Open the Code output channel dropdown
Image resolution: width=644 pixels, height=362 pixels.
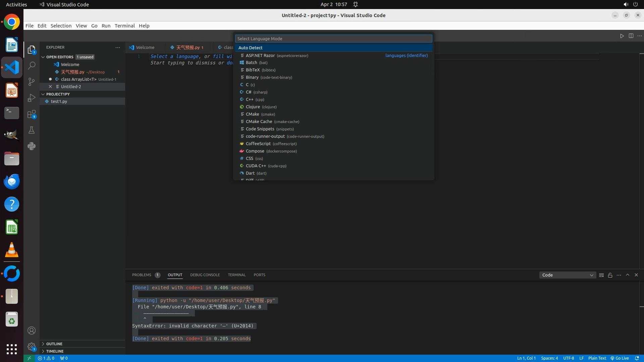coord(568,275)
